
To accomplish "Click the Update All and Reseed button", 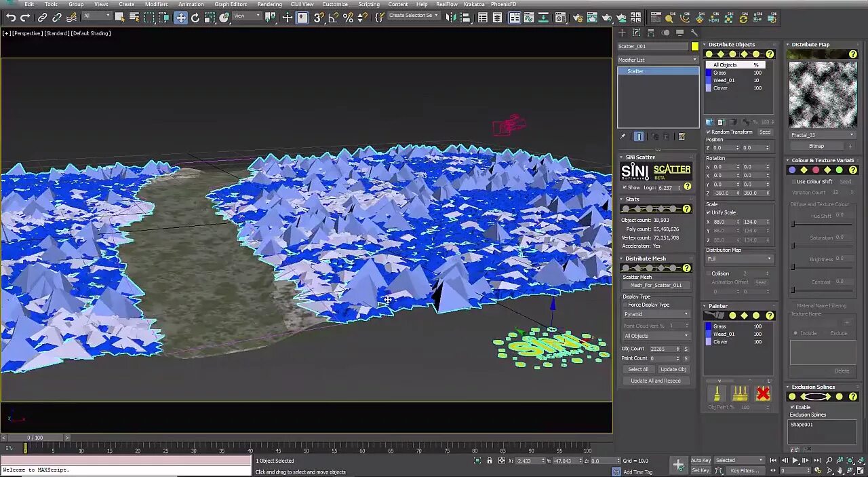I will (x=655, y=381).
